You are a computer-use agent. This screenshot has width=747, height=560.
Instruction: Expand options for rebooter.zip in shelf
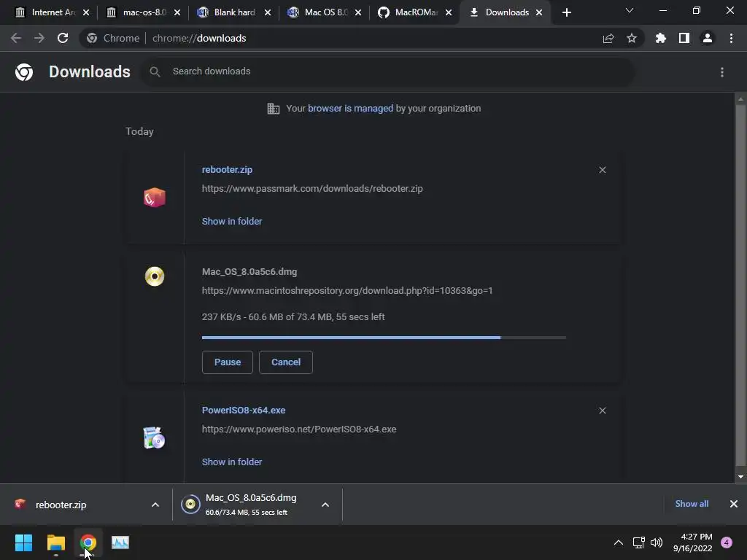(155, 505)
